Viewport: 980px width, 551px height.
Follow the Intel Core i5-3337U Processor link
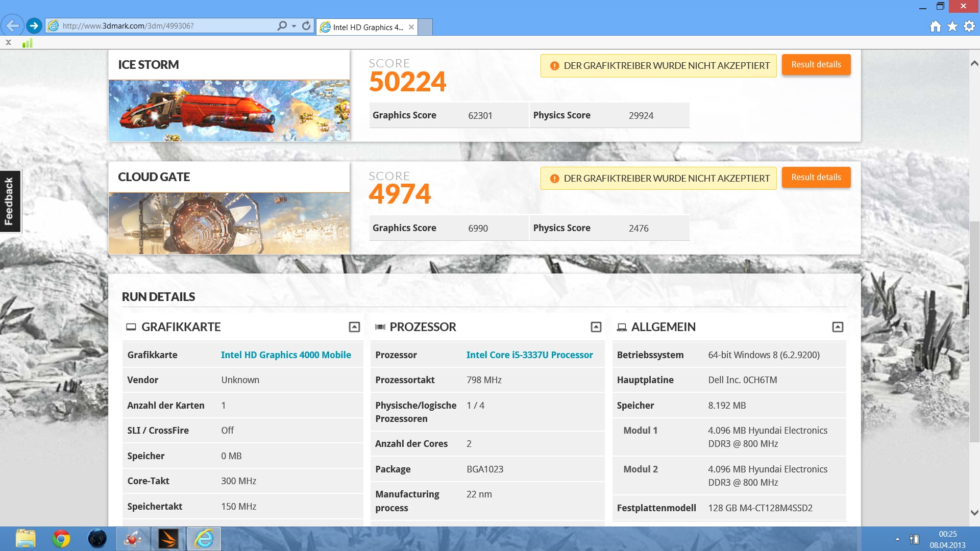pos(529,355)
